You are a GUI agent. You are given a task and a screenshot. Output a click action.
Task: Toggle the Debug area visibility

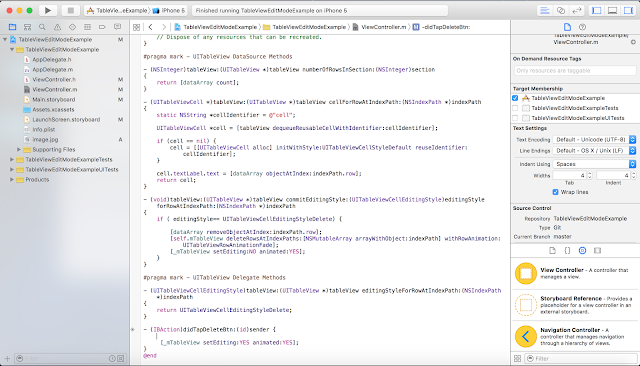[612, 11]
